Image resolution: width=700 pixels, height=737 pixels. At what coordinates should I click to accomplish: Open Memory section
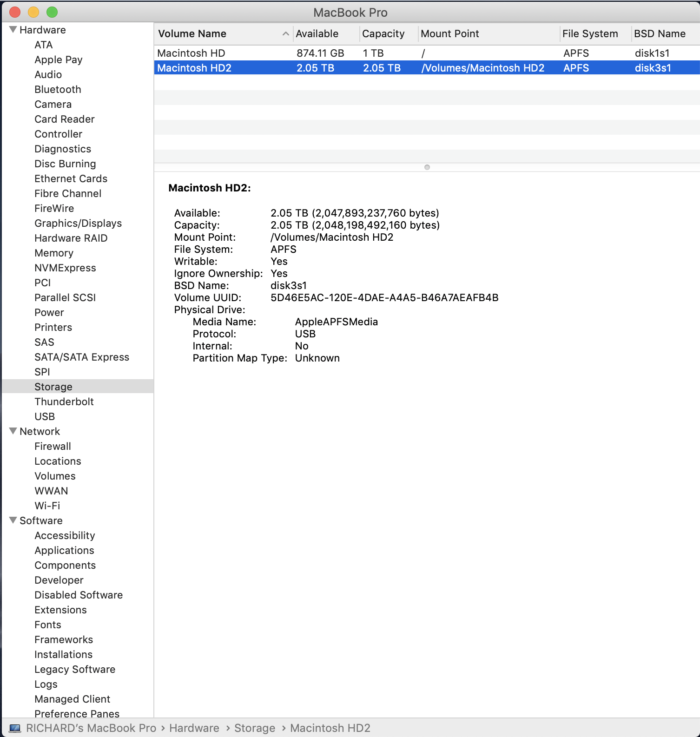click(54, 253)
